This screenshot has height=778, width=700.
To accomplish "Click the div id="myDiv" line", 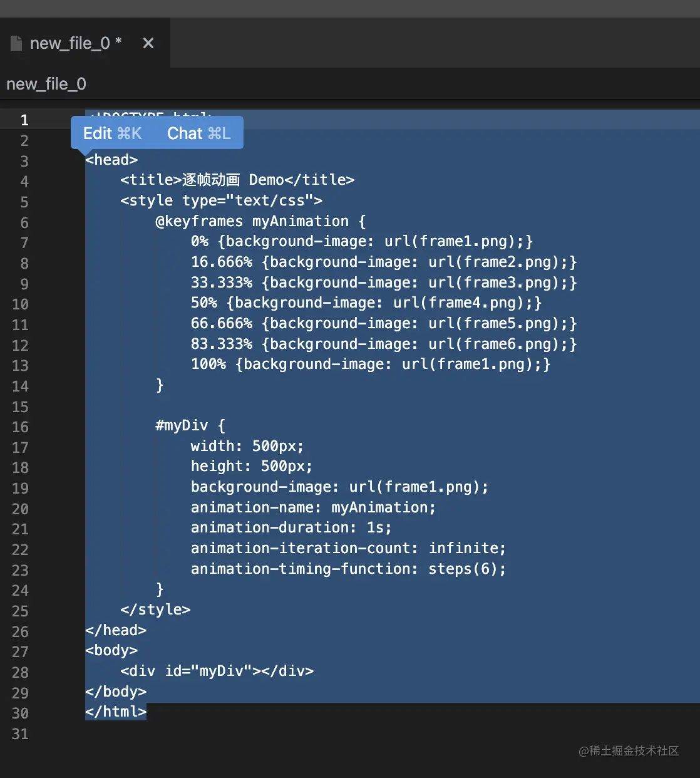I will [x=217, y=671].
